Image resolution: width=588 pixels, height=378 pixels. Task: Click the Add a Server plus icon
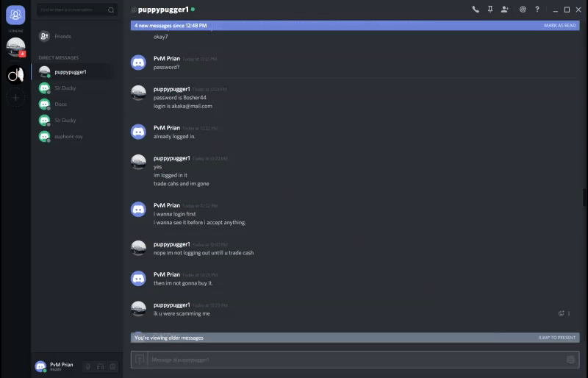15,98
